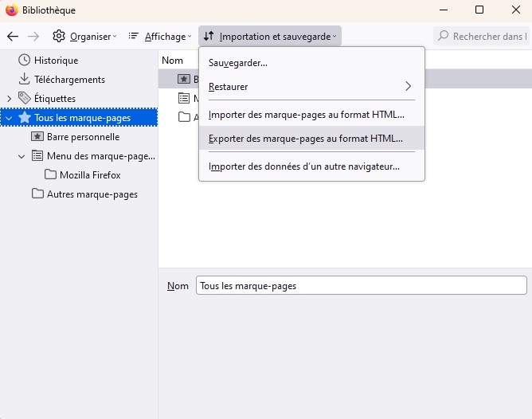Choose Exporter des marque-pages au format HTML

(306, 139)
